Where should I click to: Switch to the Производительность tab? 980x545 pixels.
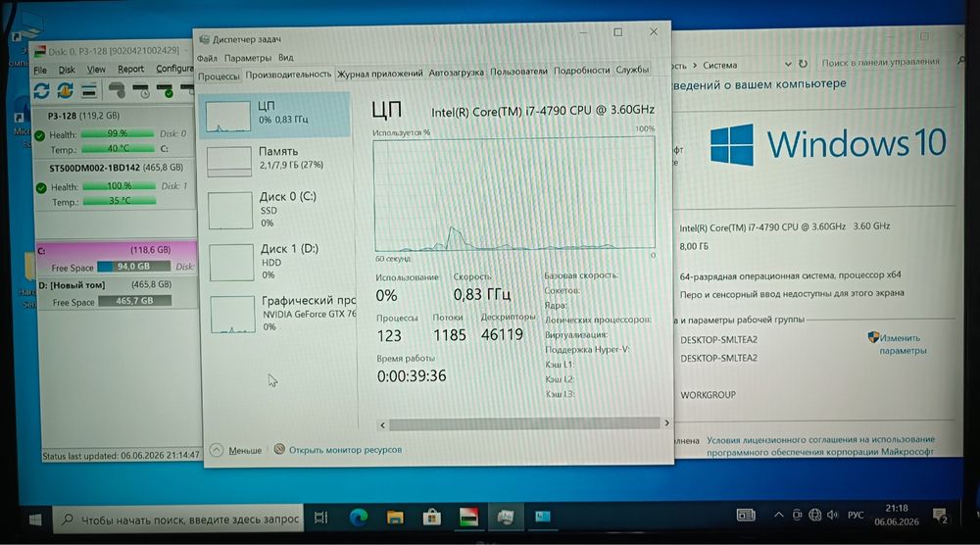coord(288,74)
